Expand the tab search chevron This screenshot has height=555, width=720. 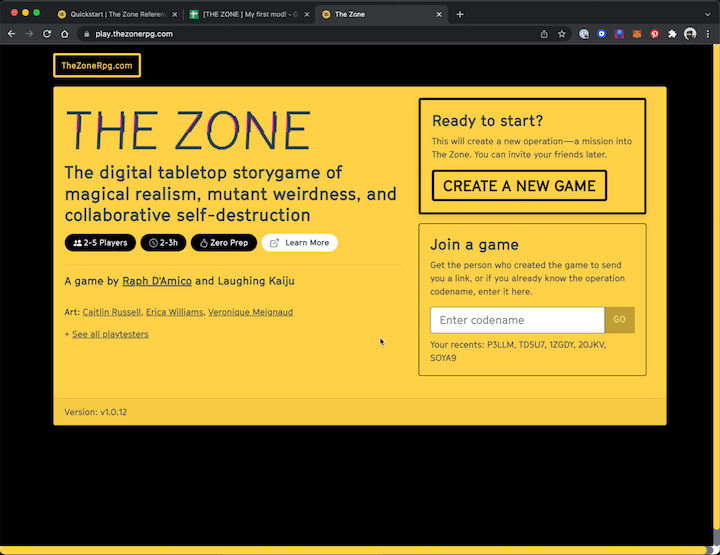[x=708, y=14]
